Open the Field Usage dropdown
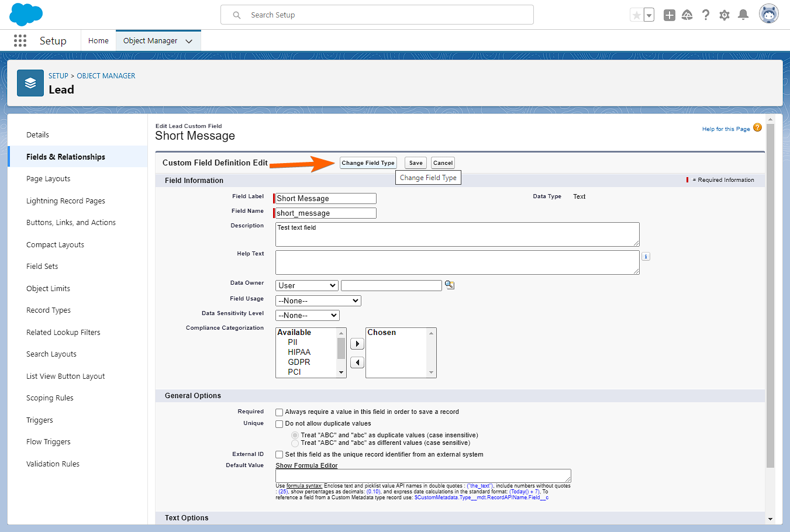The height and width of the screenshot is (532, 790). (x=318, y=300)
